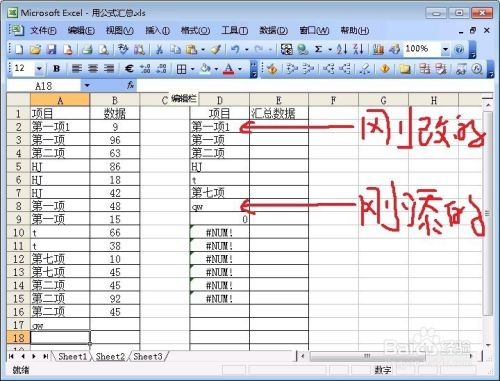The image size is (500, 381).
Task: Open the AutoSum dropdown arrow
Action: pos(330,50)
